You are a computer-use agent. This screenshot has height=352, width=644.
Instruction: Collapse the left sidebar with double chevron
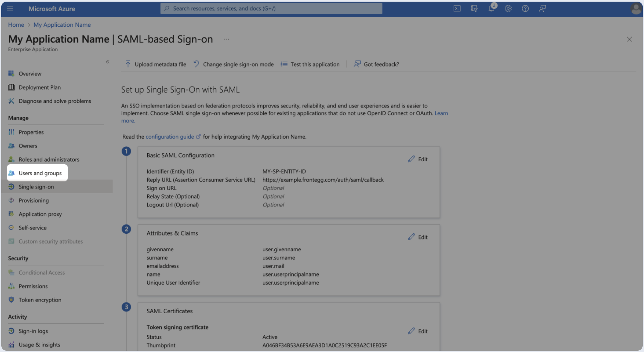click(x=107, y=62)
